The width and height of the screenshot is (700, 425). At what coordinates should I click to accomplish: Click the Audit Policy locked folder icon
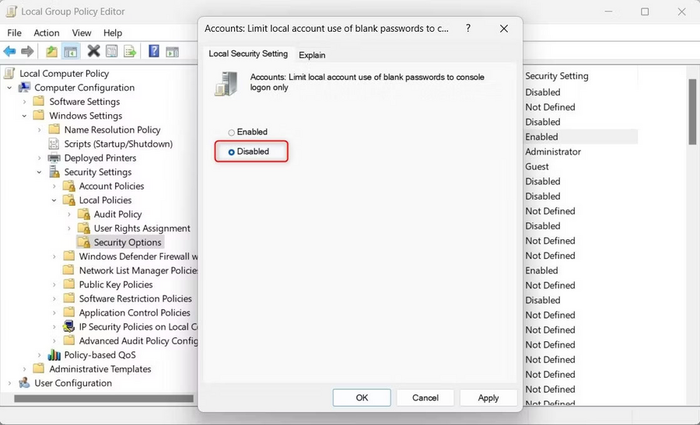tap(84, 214)
